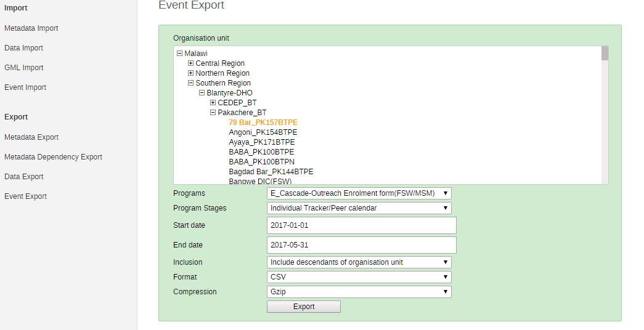
Task: Open Data Export in sidebar
Action: 24,177
